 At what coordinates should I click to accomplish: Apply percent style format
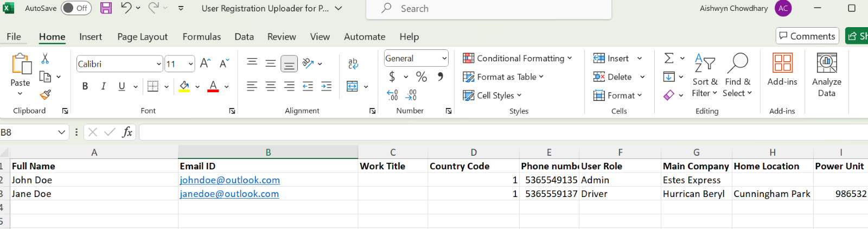(422, 77)
